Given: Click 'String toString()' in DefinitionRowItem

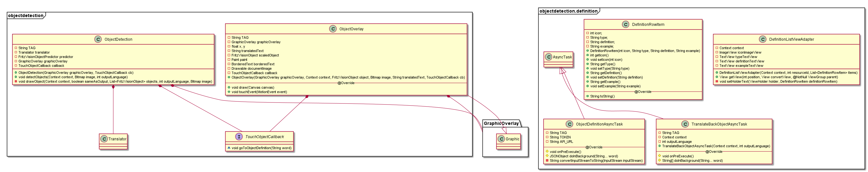Looking at the screenshot, I should 602,96.
